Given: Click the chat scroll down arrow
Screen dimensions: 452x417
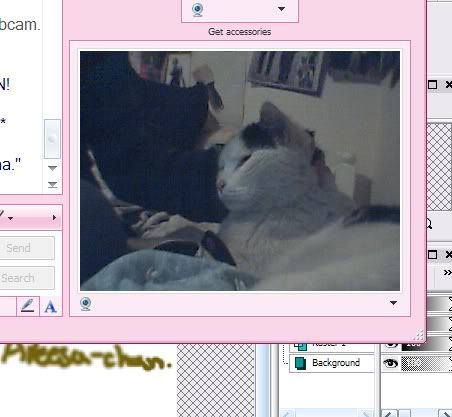Looking at the screenshot, I should pos(52,168).
